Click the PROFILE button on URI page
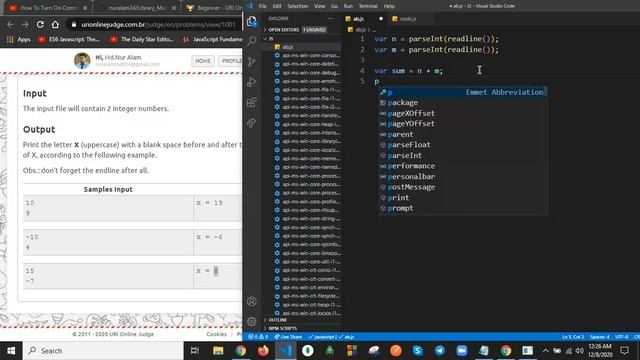 point(231,61)
